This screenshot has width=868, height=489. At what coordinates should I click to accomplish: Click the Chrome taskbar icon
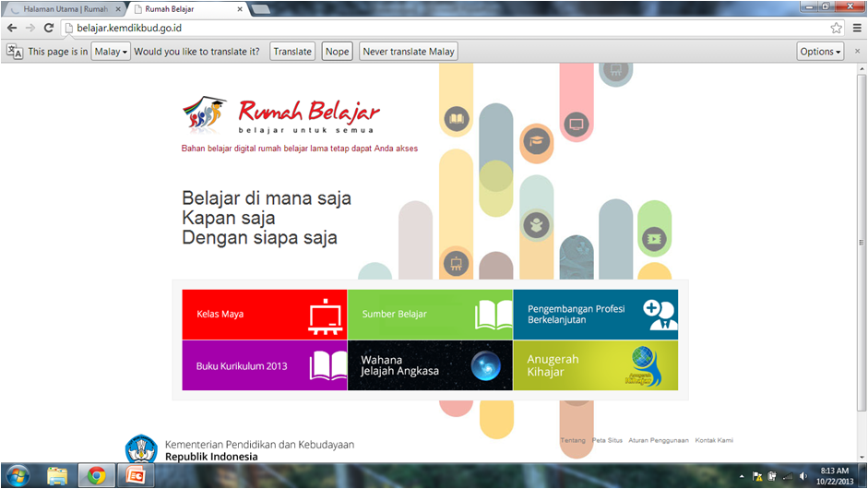point(96,476)
